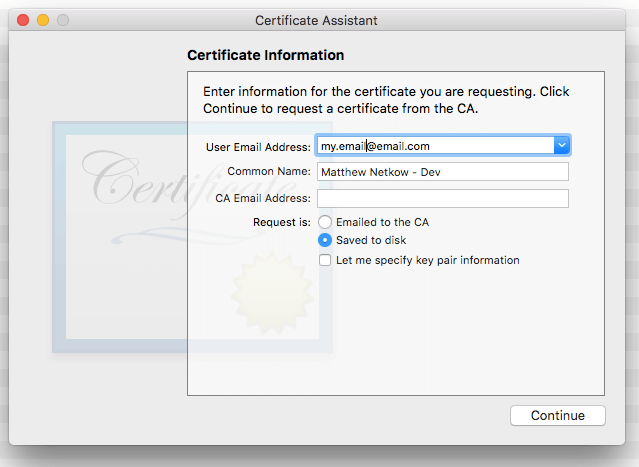Click the Certificate Information heading
This screenshot has width=639, height=467.
click(x=265, y=55)
